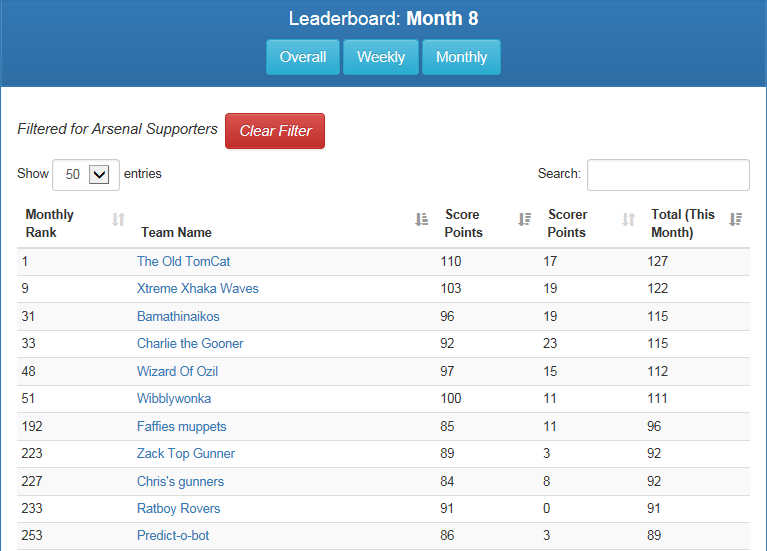The image size is (767, 551).
Task: Open Charlie the Gooner team link
Action: tap(190, 344)
